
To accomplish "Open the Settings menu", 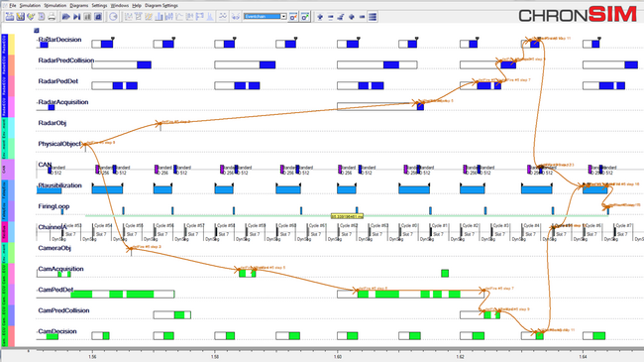I will click(99, 5).
